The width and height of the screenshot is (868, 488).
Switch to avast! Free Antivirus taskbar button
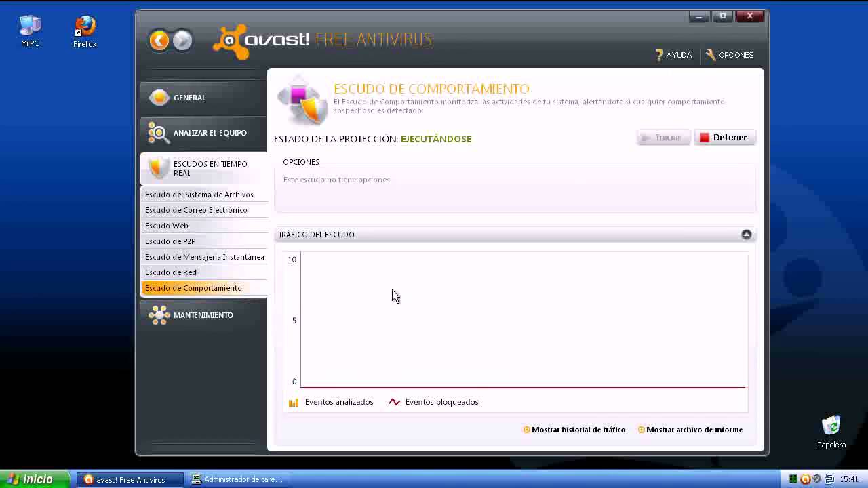pyautogui.click(x=130, y=479)
